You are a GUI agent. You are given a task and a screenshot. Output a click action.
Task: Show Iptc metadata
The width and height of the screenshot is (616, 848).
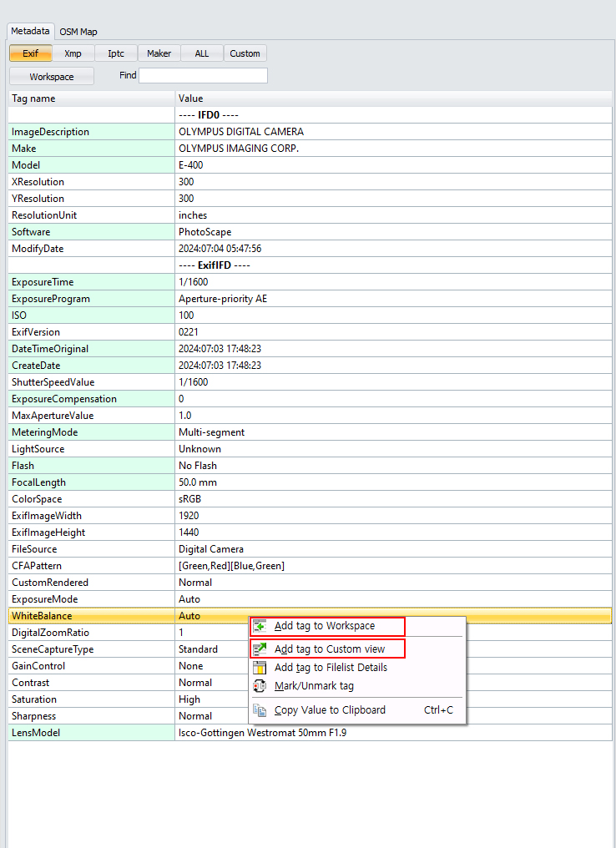pos(116,53)
